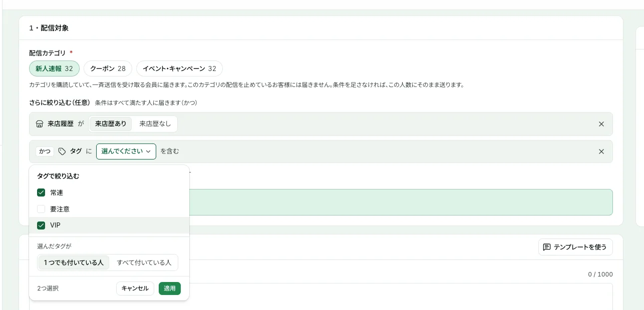Select the 新人速報 category chip
This screenshot has width=644, height=310.
point(54,68)
